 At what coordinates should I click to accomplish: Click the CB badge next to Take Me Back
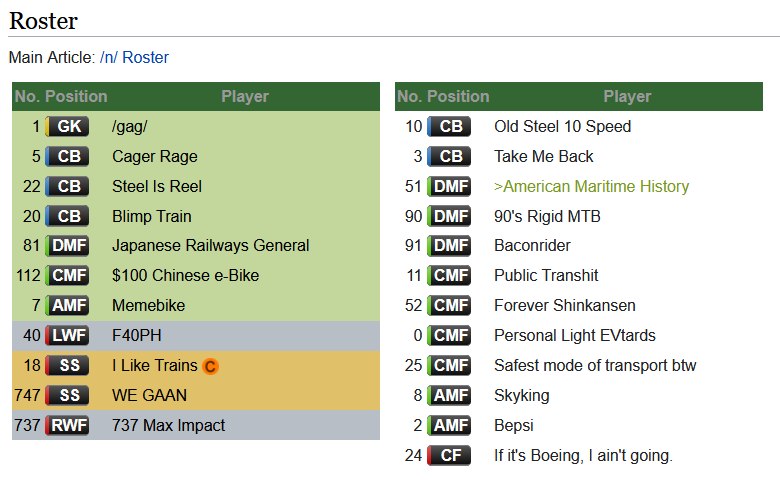click(449, 156)
